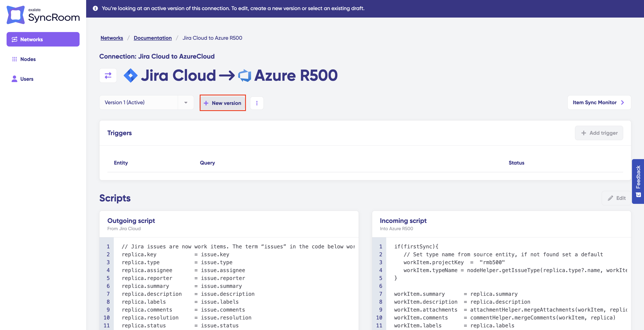The height and width of the screenshot is (330, 644).
Task: Open the version selector combo box
Action: [x=139, y=103]
